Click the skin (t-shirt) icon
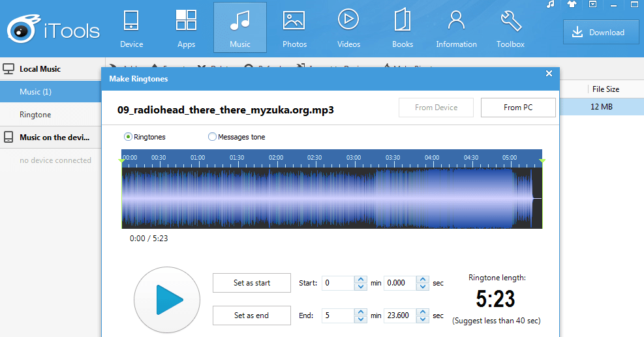 point(572,5)
